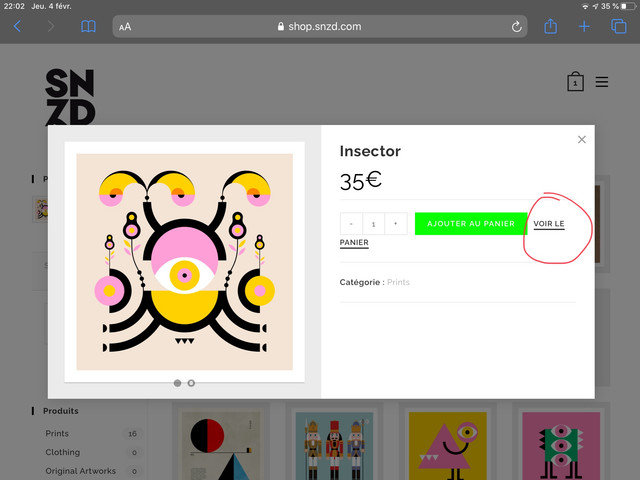This screenshot has width=640, height=480.
Task: Go back with Safari back arrow
Action: tap(17, 27)
